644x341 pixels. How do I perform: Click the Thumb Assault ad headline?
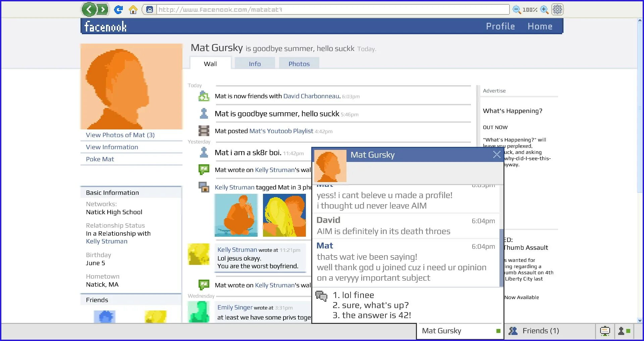point(526,247)
